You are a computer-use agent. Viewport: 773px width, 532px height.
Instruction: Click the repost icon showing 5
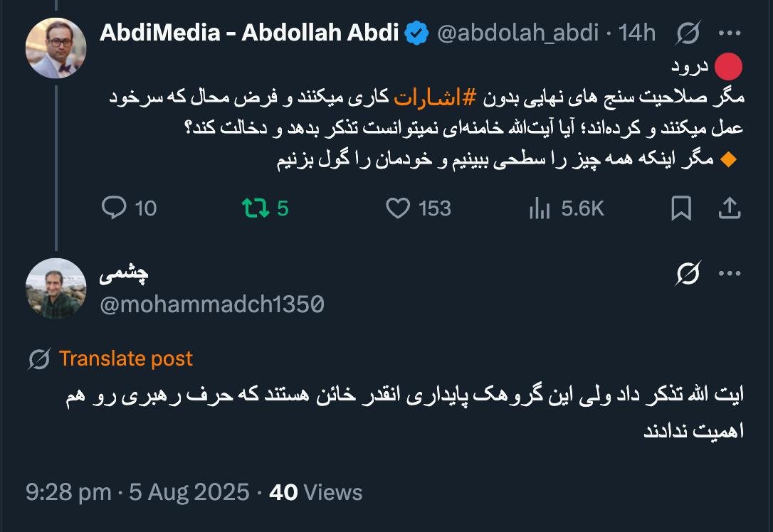click(x=255, y=208)
